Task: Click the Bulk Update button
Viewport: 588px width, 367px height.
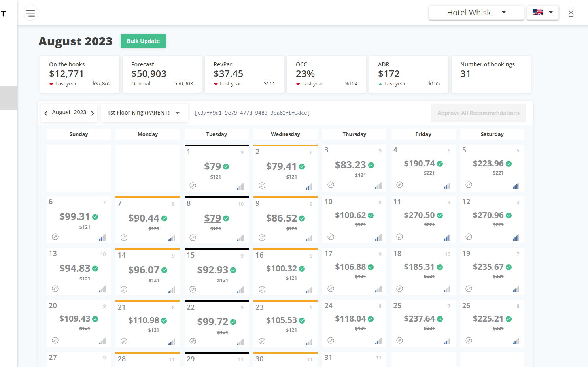Action: pos(143,41)
